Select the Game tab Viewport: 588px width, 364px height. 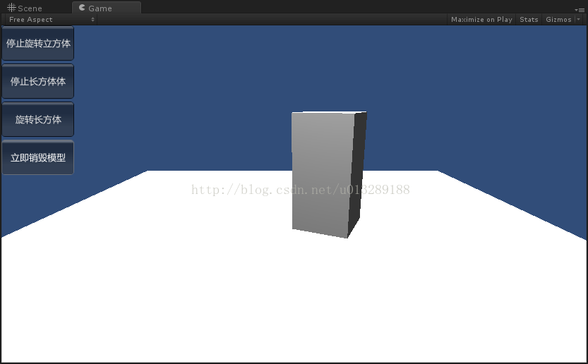click(107, 8)
